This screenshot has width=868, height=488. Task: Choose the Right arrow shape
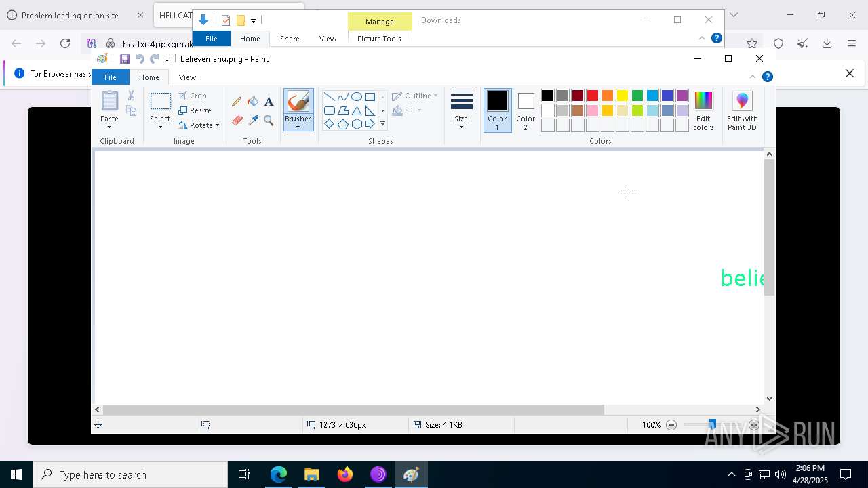click(370, 124)
